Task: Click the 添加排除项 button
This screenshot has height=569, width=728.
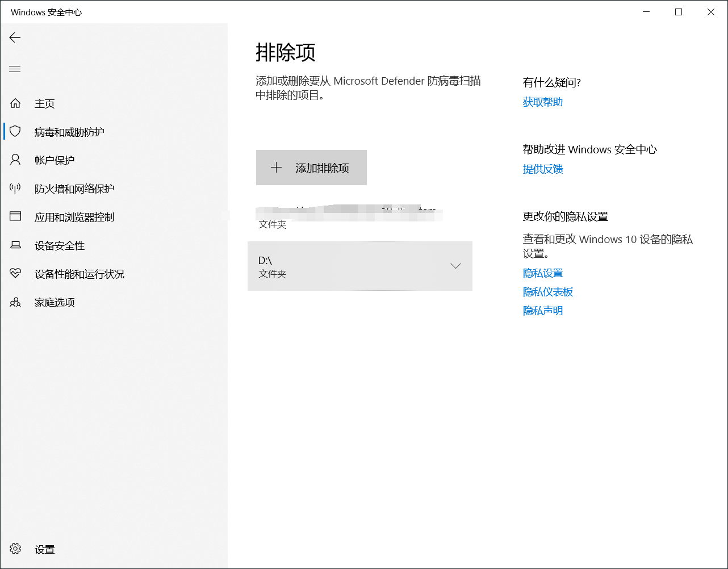Action: coord(311,168)
